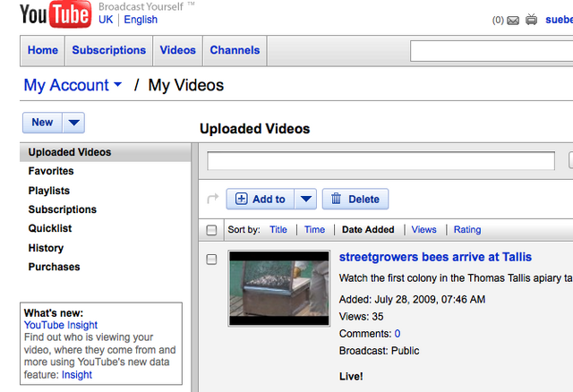Expand the Add to dropdown arrow
The width and height of the screenshot is (573, 392).
tap(306, 199)
